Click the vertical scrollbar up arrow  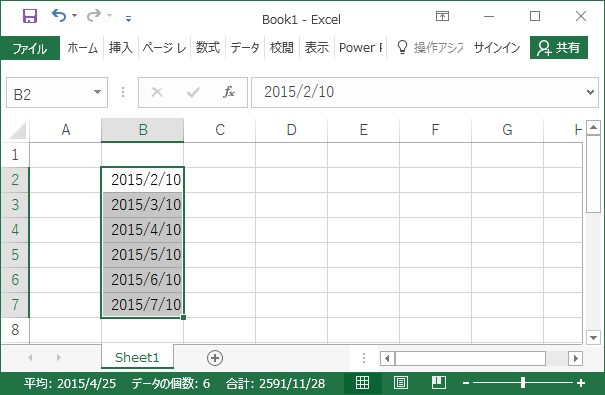[x=593, y=127]
